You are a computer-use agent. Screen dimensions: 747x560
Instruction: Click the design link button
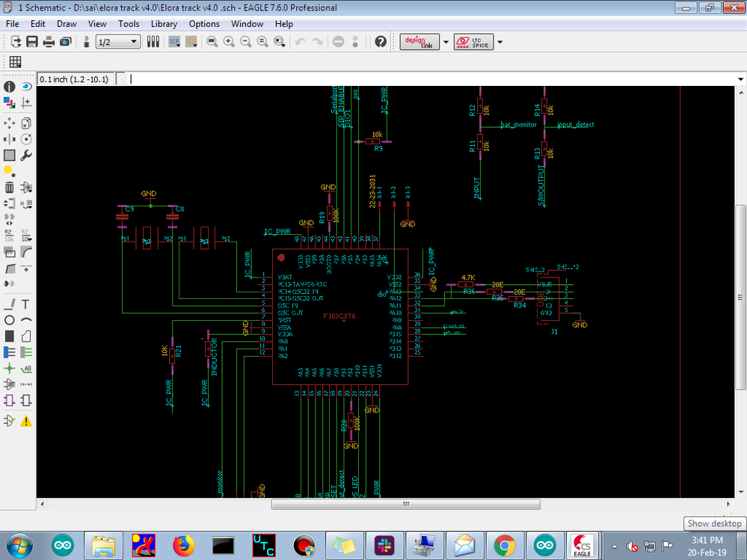[419, 42]
